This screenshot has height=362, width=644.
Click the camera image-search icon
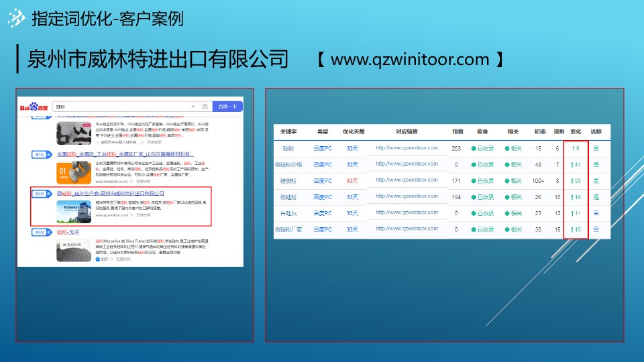pos(205,107)
